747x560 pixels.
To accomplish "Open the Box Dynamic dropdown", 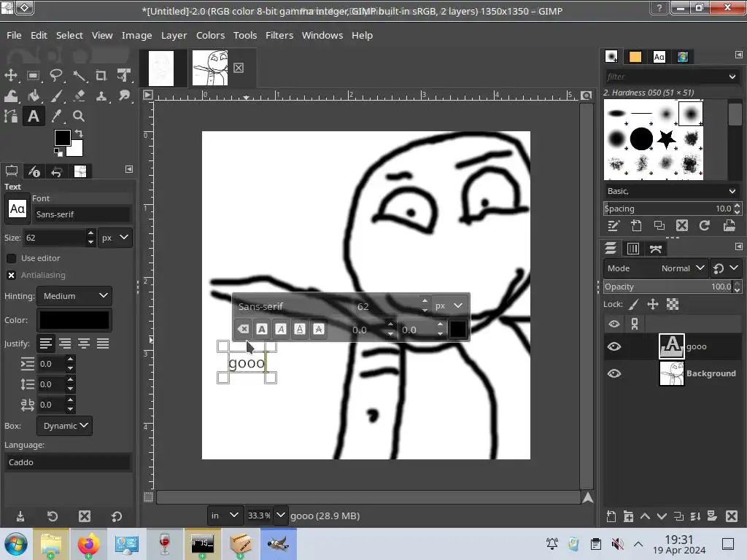I will point(64,426).
